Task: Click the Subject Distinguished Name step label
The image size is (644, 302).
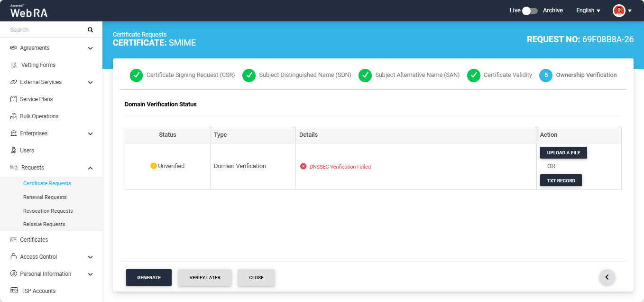Action: pos(305,75)
